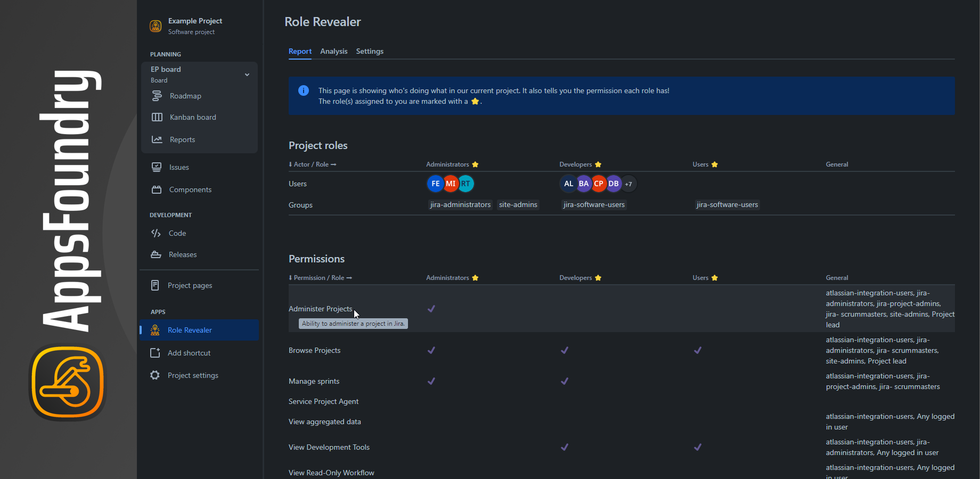The width and height of the screenshot is (980, 479).
Task: Click Users check for Browse Projects
Action: tap(698, 350)
